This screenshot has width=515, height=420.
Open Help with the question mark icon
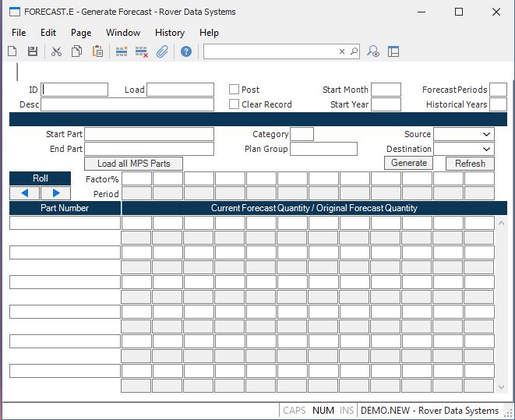[186, 51]
